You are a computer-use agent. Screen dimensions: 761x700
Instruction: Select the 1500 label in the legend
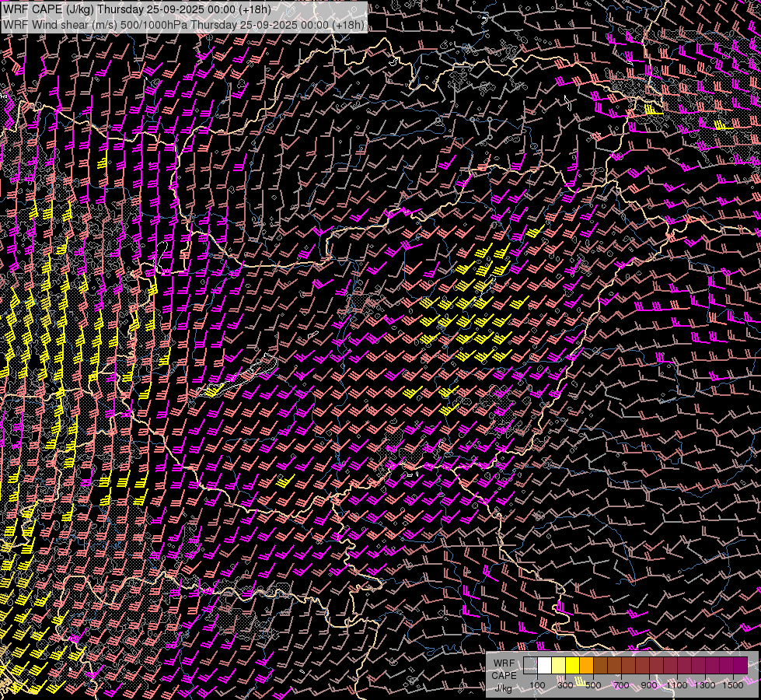pos(733,685)
